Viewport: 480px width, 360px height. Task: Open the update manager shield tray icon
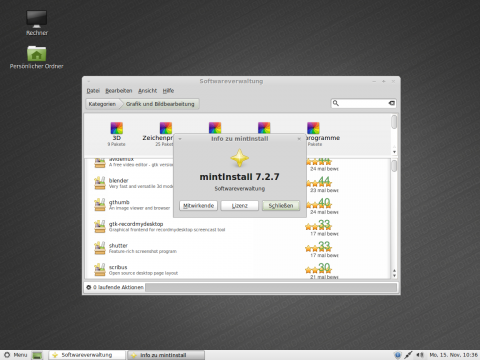tap(397, 355)
